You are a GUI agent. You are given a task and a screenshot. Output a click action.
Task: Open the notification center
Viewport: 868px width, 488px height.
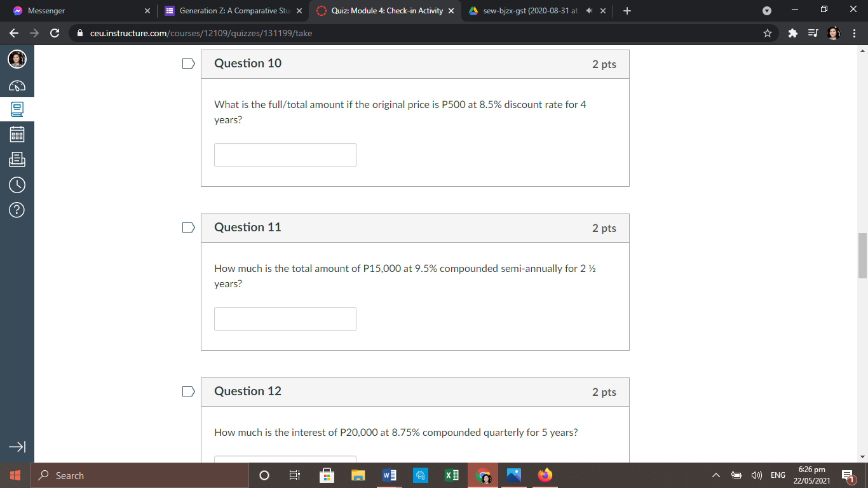848,475
